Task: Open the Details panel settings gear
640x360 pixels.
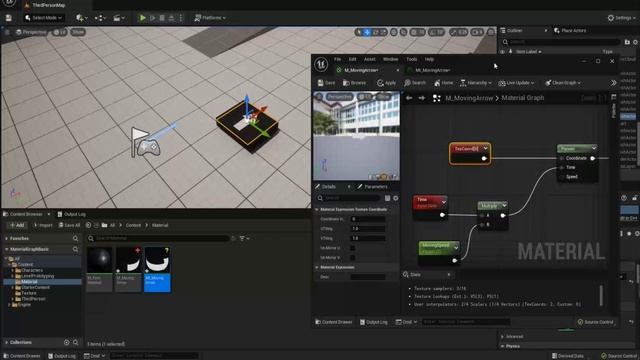Action: (396, 198)
